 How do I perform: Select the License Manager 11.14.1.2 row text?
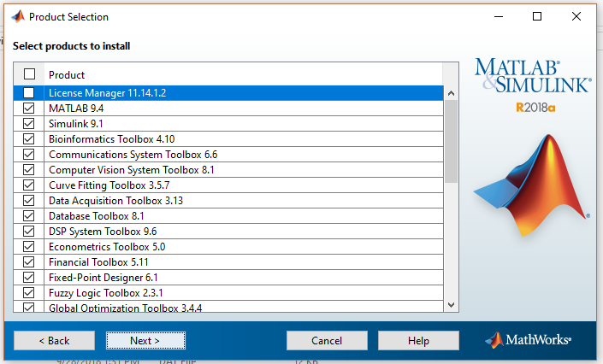tap(107, 93)
